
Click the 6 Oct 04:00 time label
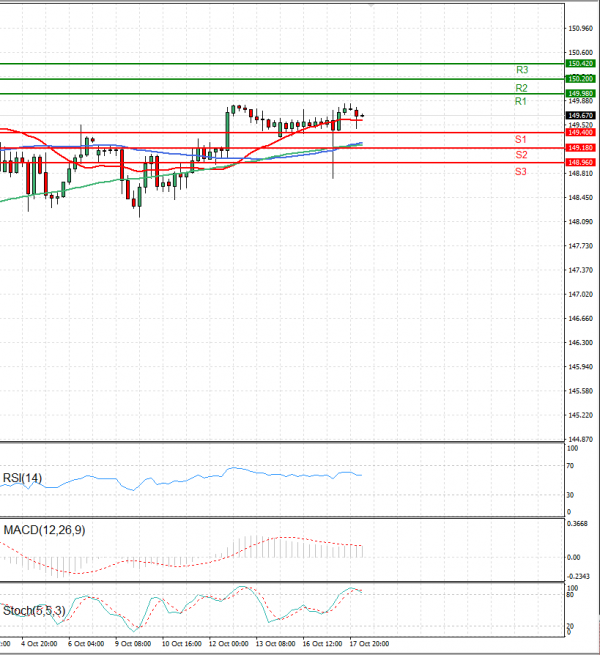[x=86, y=644]
